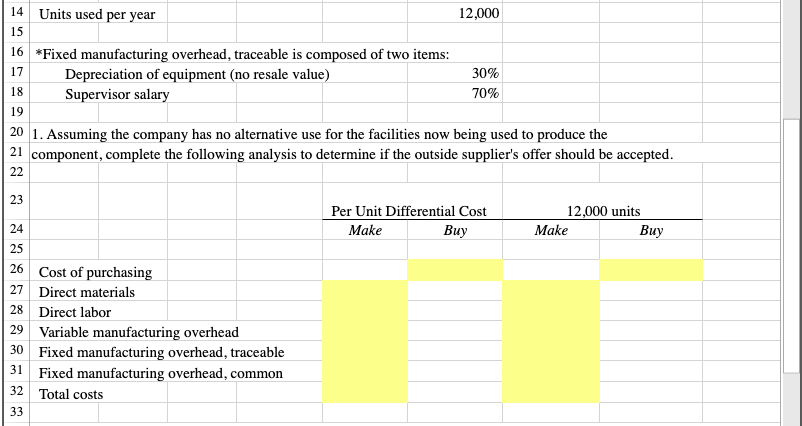
Task: Click the 'Units used per year' label
Action: point(97,15)
